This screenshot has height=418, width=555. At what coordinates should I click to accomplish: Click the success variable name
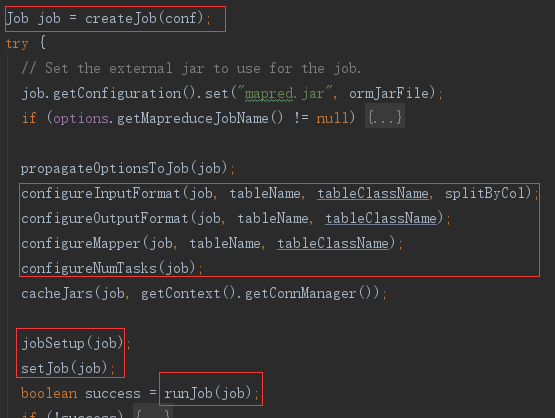click(x=113, y=394)
